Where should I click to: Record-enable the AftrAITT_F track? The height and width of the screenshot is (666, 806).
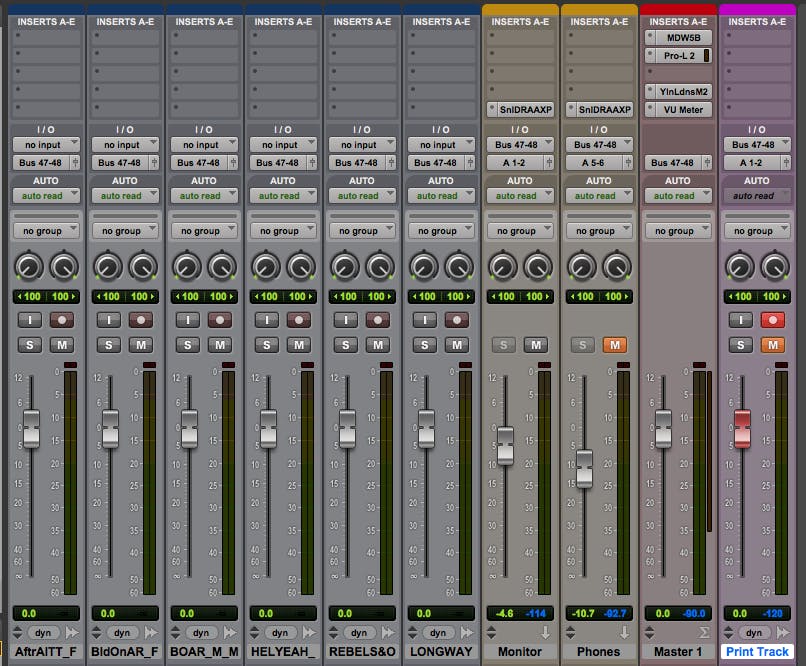(x=62, y=320)
